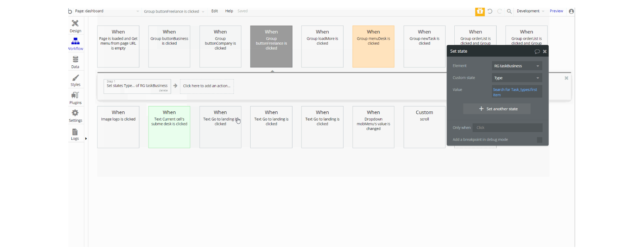Image resolution: width=644 pixels, height=248 pixels.
Task: Open the Styles brush icon
Action: pos(75,78)
